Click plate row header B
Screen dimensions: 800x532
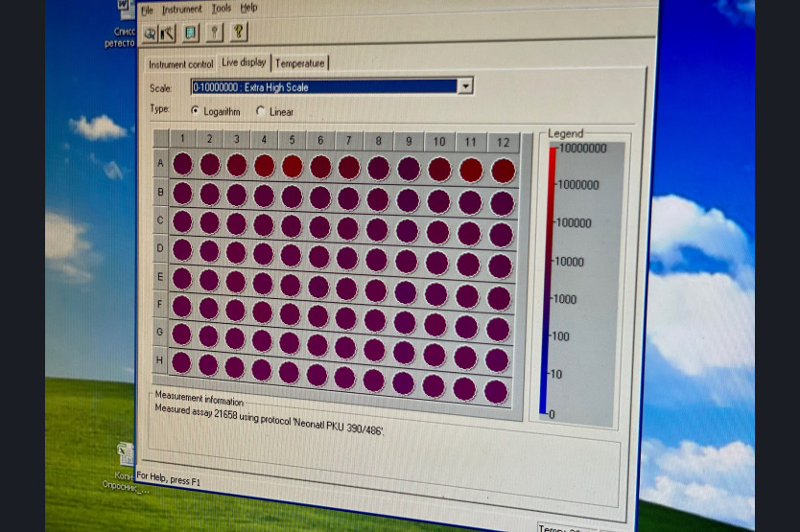pos(161,192)
